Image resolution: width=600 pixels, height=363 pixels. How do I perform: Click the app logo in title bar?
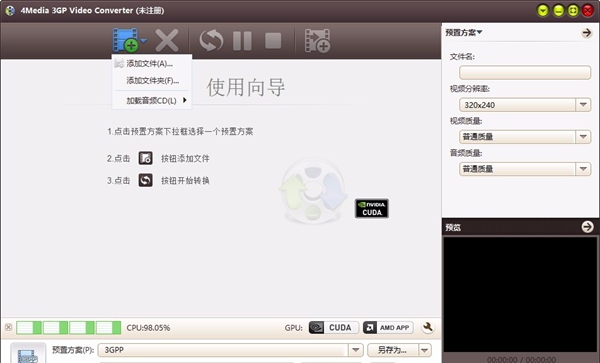(x=10, y=10)
